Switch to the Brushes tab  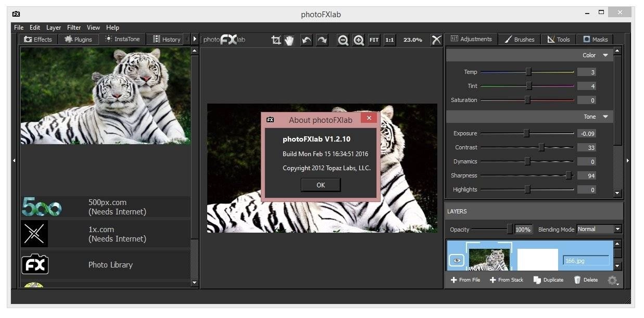tap(520, 39)
